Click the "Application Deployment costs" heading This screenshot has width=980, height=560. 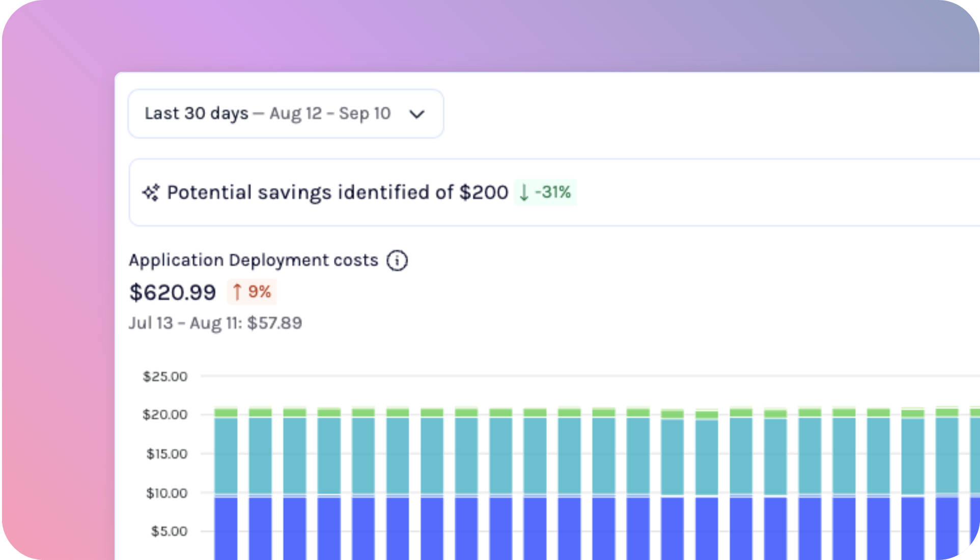click(x=254, y=260)
